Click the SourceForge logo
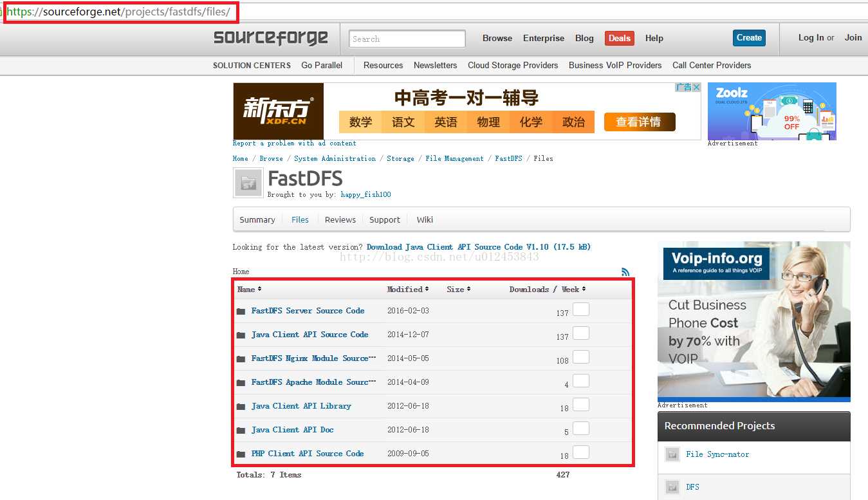Screen dimensions: 868x500 pos(271,38)
